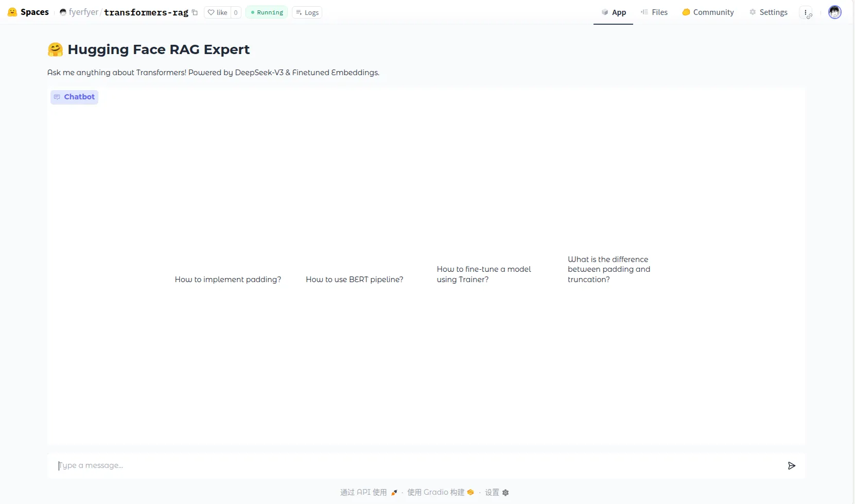
Task: Click the Hugging Face Spaces logo
Action: coord(12,12)
